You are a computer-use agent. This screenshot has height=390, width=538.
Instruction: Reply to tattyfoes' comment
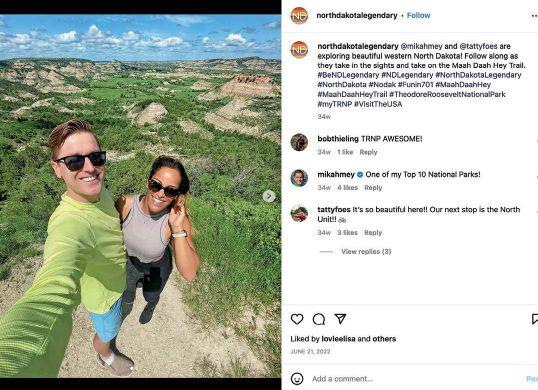pyautogui.click(x=373, y=233)
